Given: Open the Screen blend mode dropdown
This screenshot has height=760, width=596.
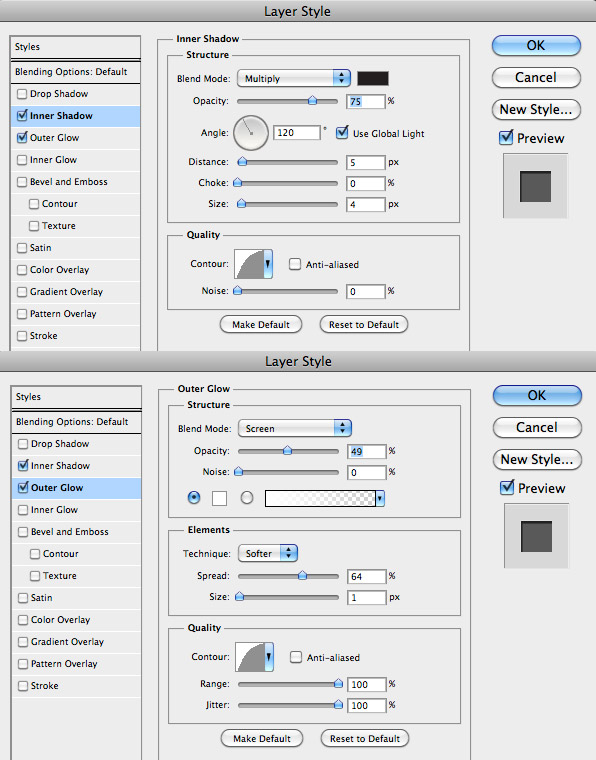Looking at the screenshot, I should pos(295,428).
